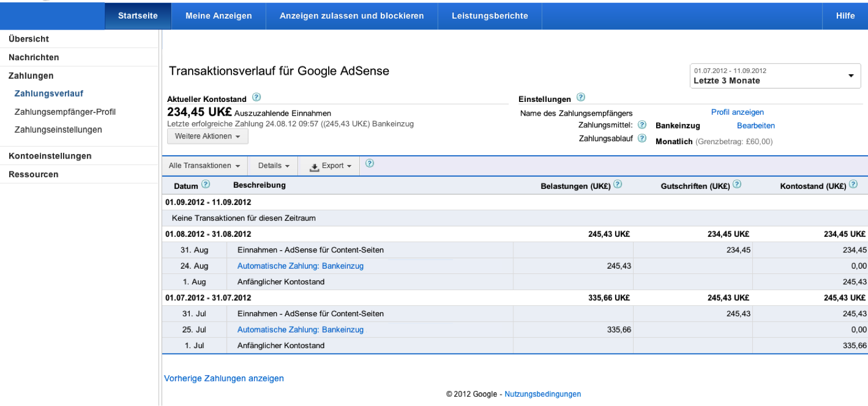Viewport: 868px width, 406px height.
Task: Open date range dropdown Letzte 3 Monate
Action: coord(775,76)
